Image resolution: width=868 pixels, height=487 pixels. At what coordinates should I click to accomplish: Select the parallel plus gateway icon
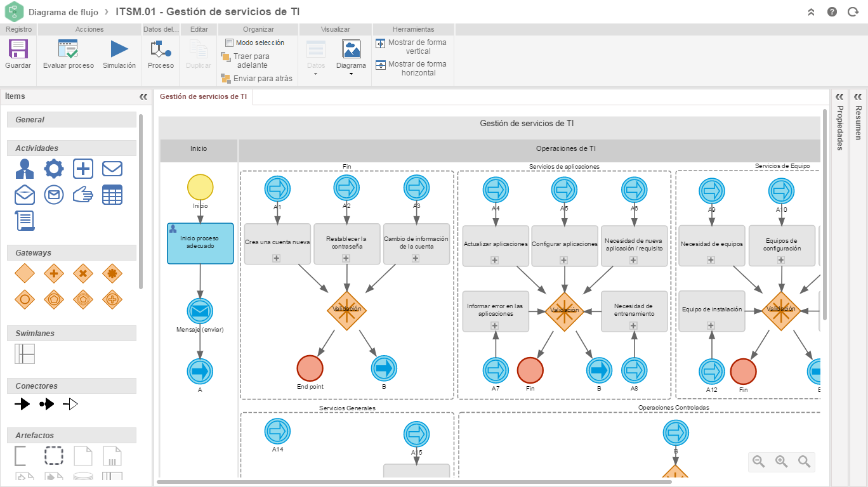click(x=54, y=274)
